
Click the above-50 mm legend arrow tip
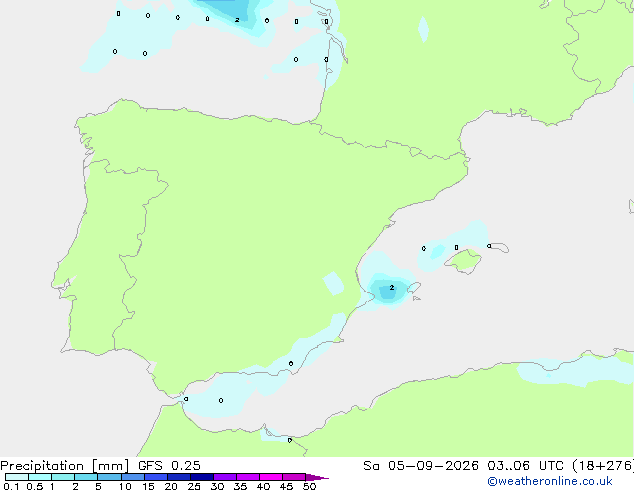pos(317,477)
